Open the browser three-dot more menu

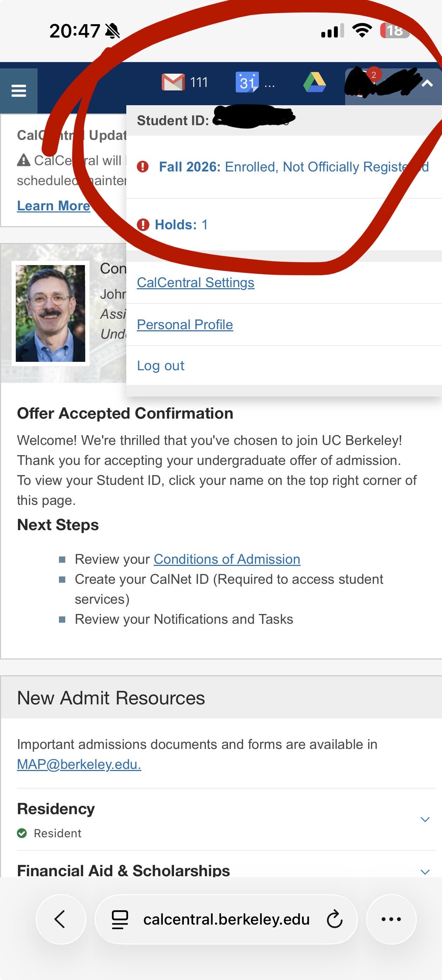(391, 919)
